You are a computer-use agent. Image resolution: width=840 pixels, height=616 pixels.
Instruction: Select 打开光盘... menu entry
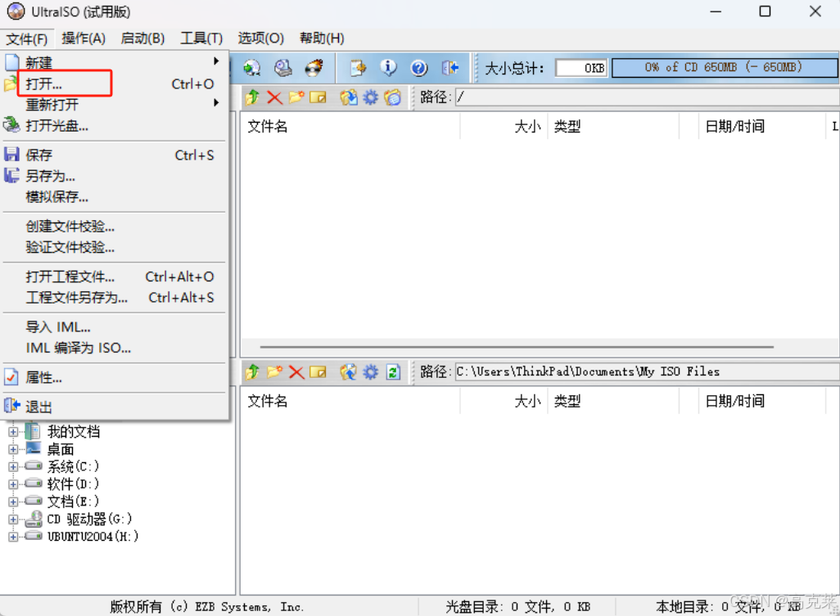114,126
